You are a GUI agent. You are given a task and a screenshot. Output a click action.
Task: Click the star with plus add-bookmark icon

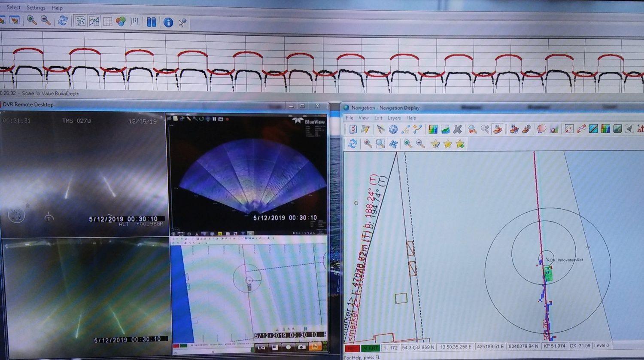[460, 144]
